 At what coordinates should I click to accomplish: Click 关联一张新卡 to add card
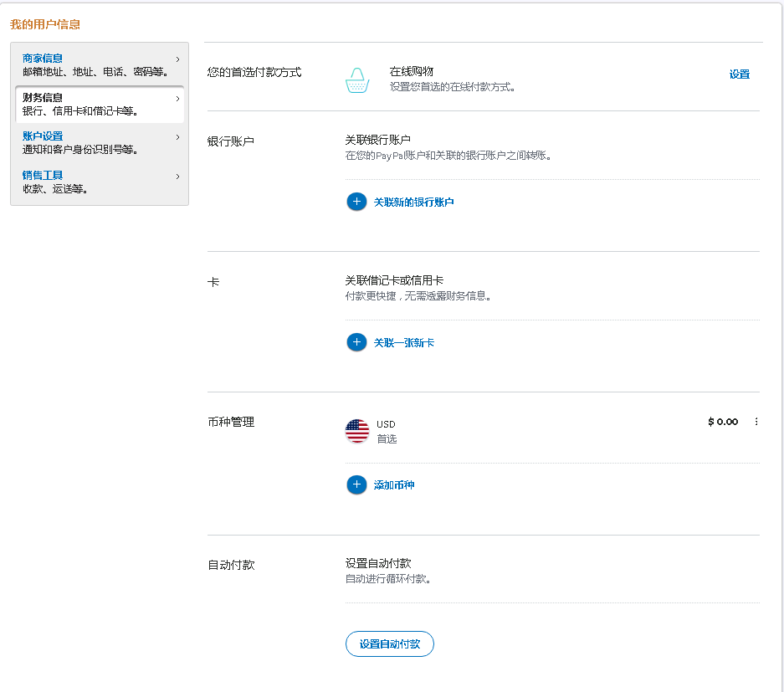pyautogui.click(x=406, y=342)
